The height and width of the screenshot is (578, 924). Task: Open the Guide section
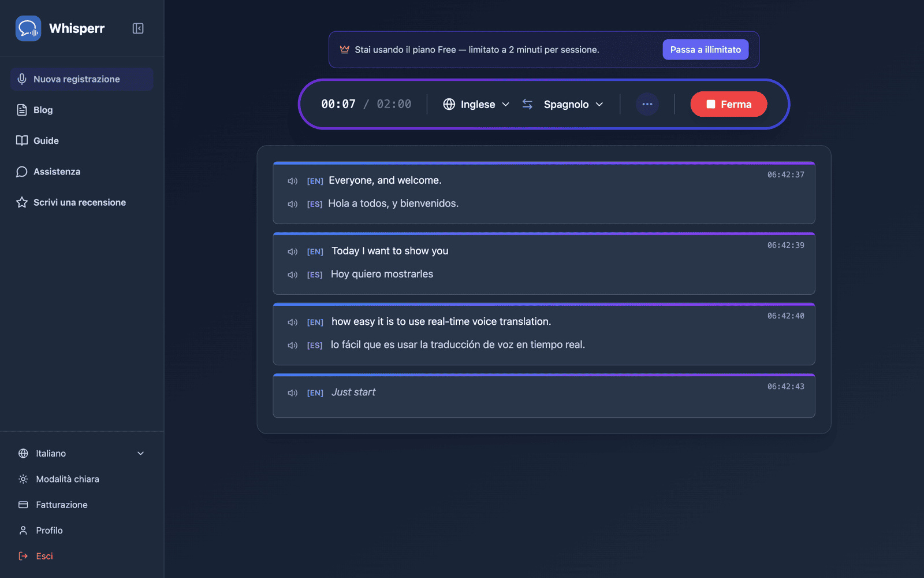81,140
